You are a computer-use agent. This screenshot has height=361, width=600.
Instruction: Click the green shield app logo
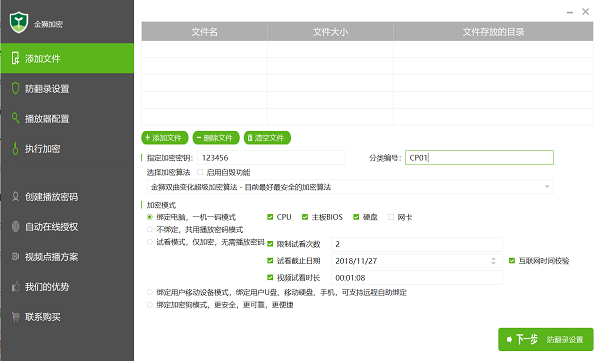coord(19,22)
